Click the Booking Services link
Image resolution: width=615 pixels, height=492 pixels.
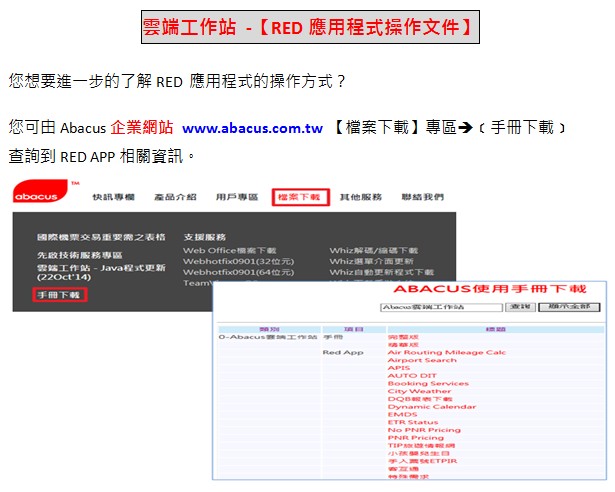click(427, 383)
